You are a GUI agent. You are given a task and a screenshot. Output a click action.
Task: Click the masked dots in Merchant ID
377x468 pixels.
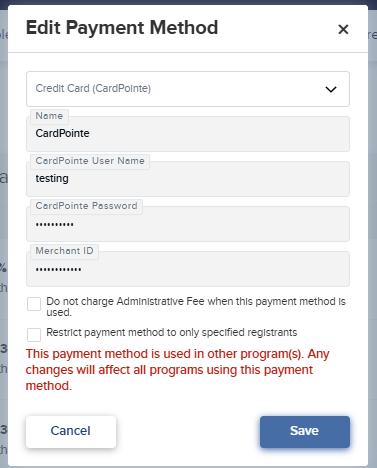click(x=59, y=270)
